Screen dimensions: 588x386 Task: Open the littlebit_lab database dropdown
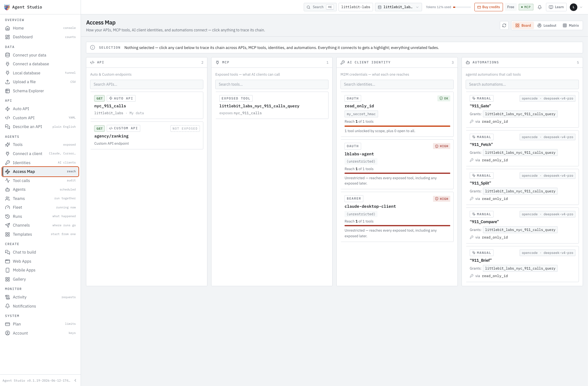(398, 7)
